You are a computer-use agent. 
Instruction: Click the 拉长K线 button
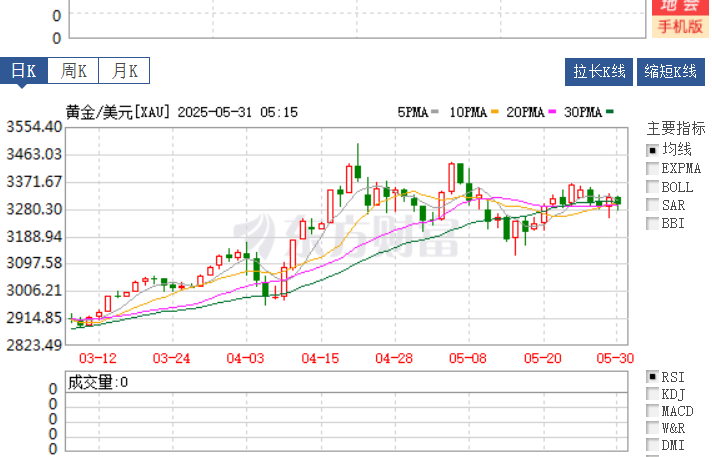tap(598, 72)
